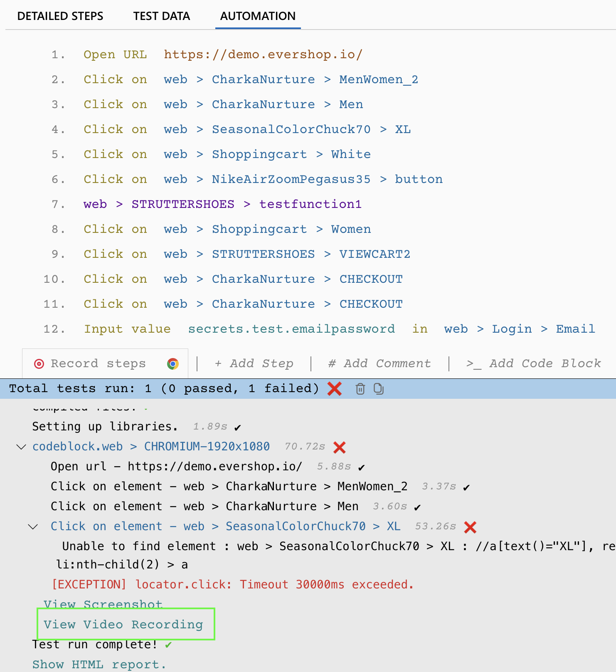Click the Add Comment button

tap(379, 364)
